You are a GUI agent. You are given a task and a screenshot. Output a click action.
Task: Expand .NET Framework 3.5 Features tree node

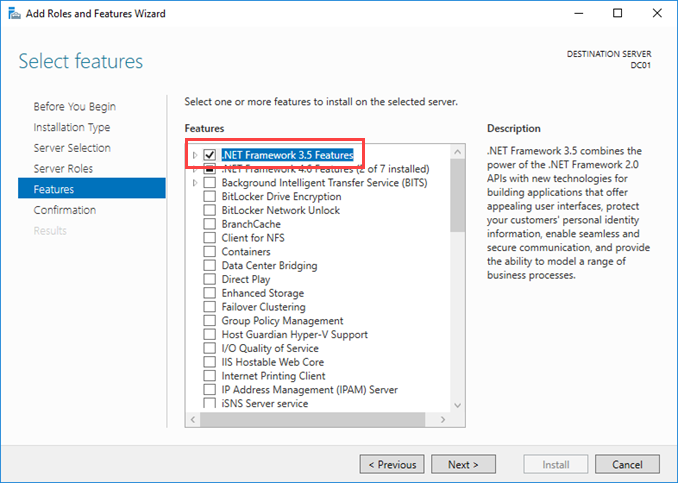pos(195,155)
